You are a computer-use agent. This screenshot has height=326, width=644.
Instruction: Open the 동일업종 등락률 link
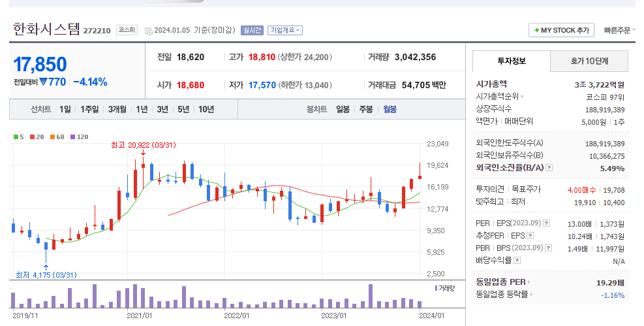[504, 295]
